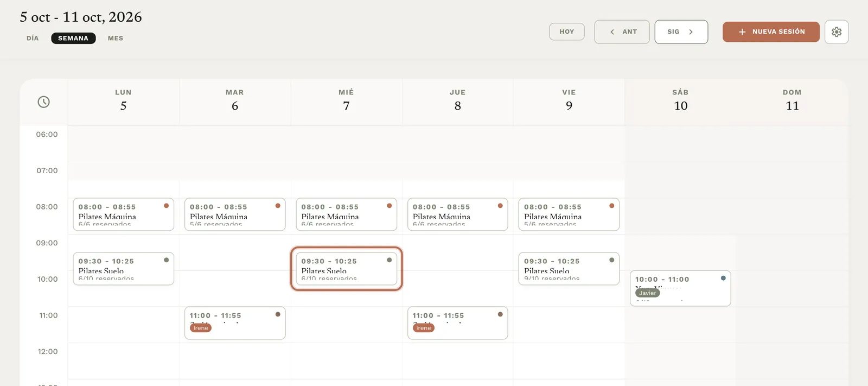
Task: Click the Irene tag on Tuesday's session
Action: [x=201, y=328]
